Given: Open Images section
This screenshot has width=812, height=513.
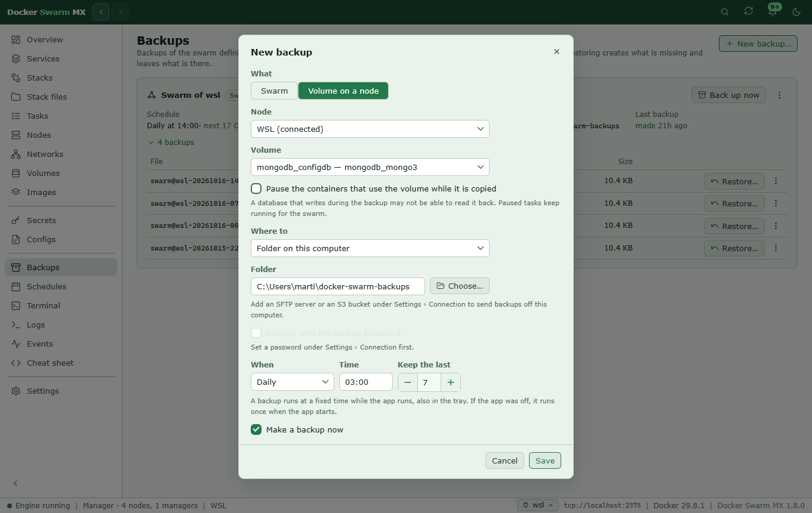Looking at the screenshot, I should 61,192.
